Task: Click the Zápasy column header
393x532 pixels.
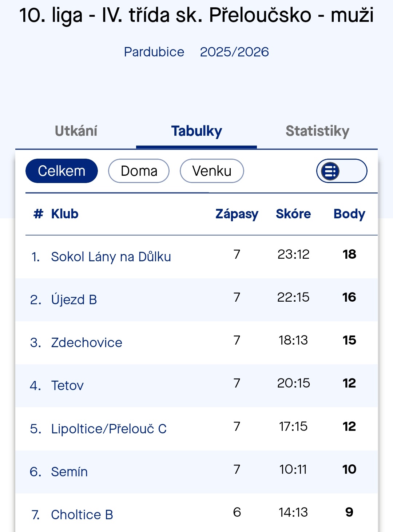Action: click(x=237, y=214)
